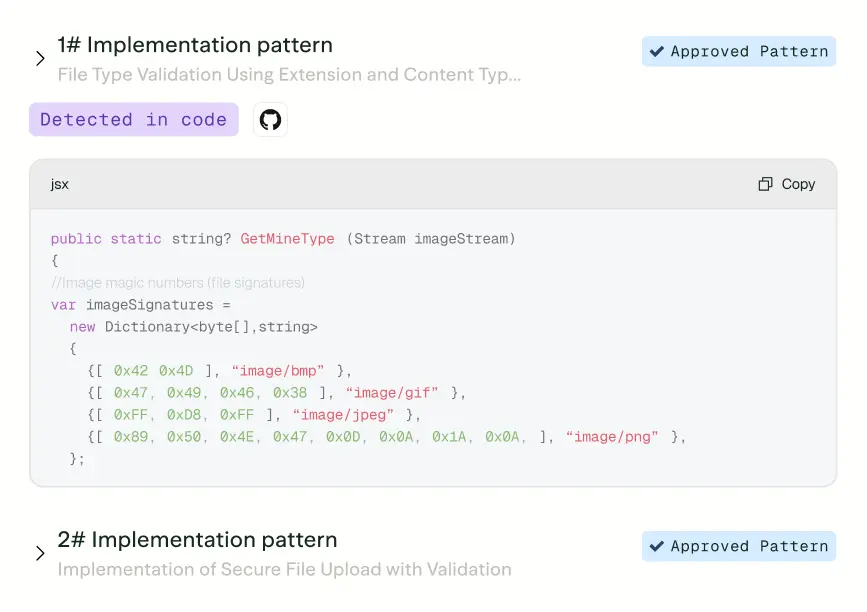Click the copy icon beside Copy label
The image size is (867, 612).
765,184
